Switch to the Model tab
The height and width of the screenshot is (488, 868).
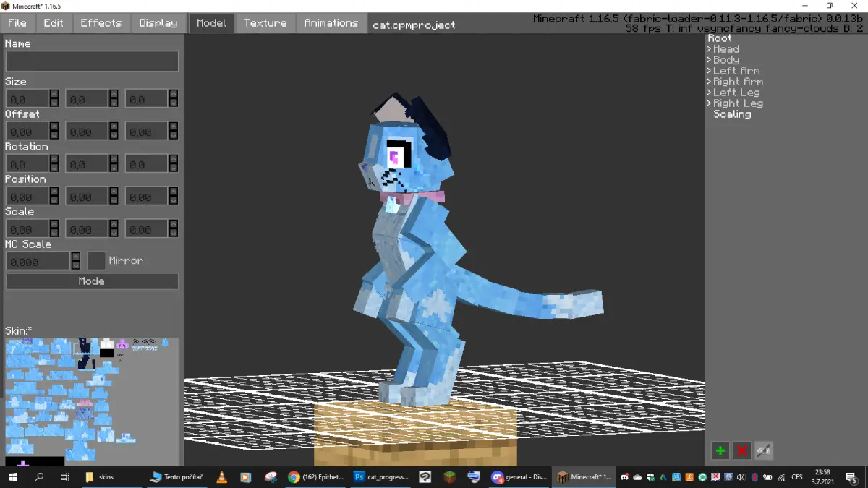point(211,23)
